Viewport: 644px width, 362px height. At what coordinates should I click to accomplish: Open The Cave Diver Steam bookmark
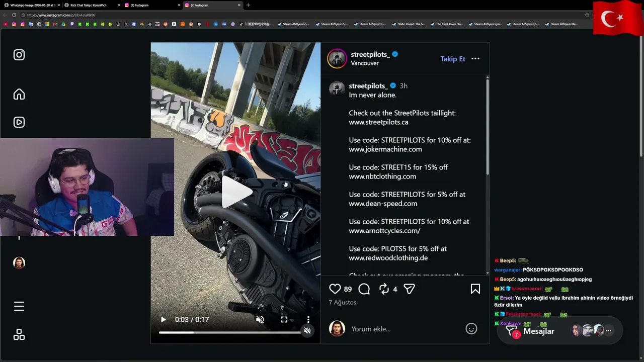(x=447, y=24)
